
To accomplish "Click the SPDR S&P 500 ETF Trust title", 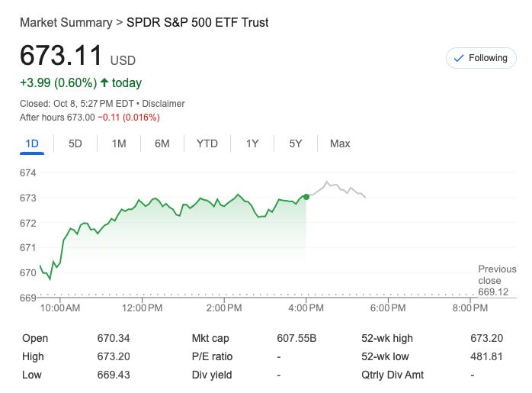I will (x=197, y=22).
